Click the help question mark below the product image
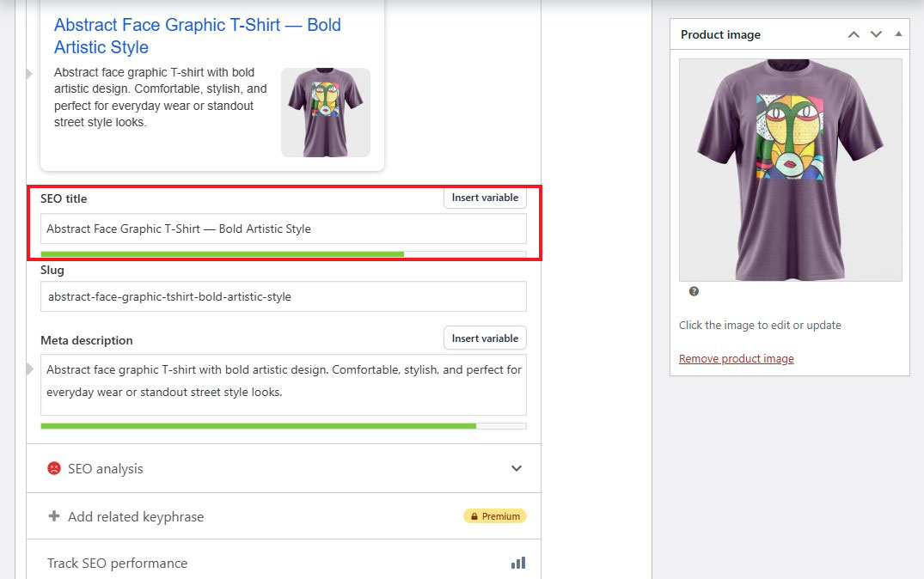This screenshot has height=579, width=924. click(x=694, y=291)
